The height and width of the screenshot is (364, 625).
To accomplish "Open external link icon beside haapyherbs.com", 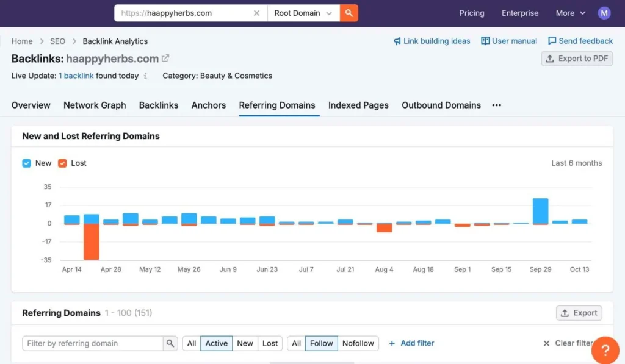I will click(x=165, y=59).
